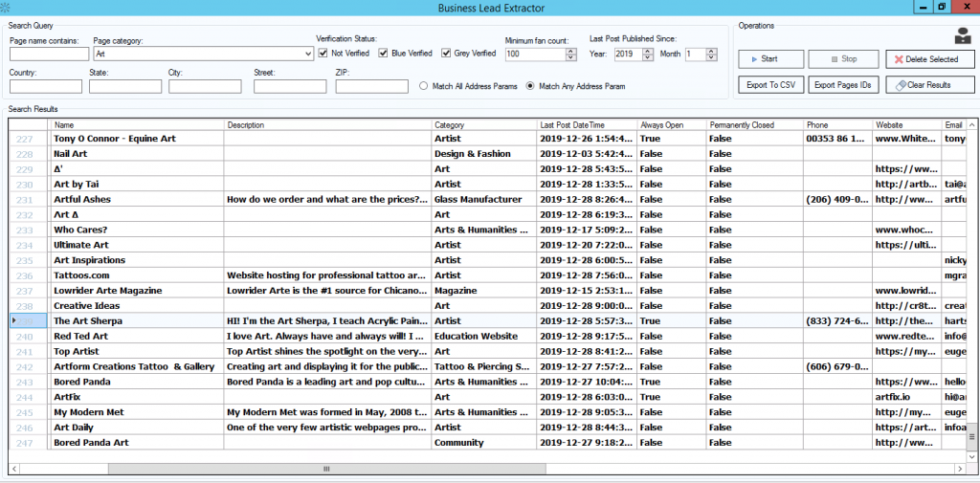The image size is (980, 483).
Task: Click the user profile icon in Operations
Action: pyautogui.click(x=963, y=35)
